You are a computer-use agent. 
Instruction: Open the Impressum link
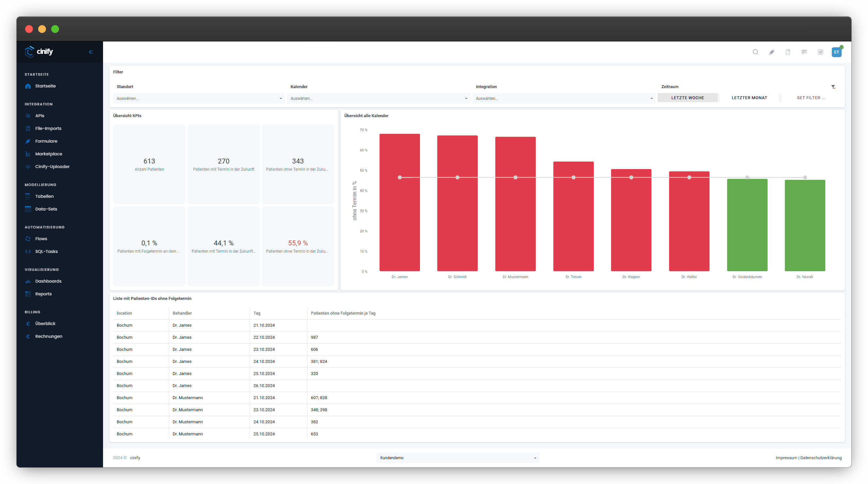click(x=786, y=458)
